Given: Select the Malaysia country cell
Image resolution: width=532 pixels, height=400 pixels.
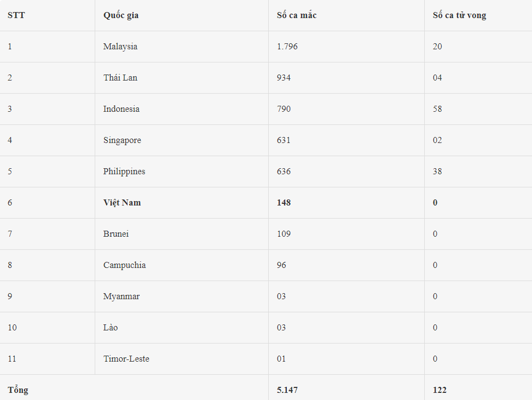Looking at the screenshot, I should tap(120, 47).
